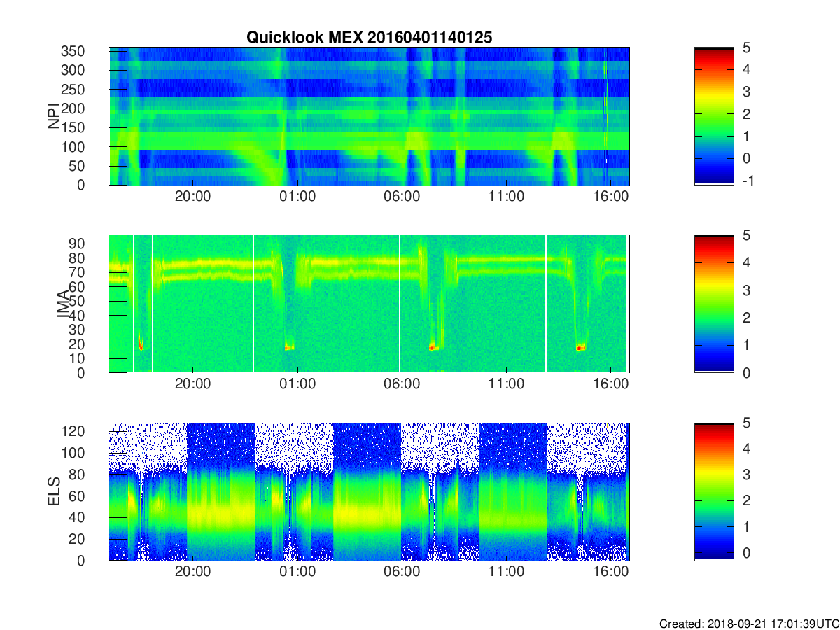Click '0' on the IMA color bar scale
Image resolution: width=840 pixels, height=630 pixels.
(x=746, y=372)
